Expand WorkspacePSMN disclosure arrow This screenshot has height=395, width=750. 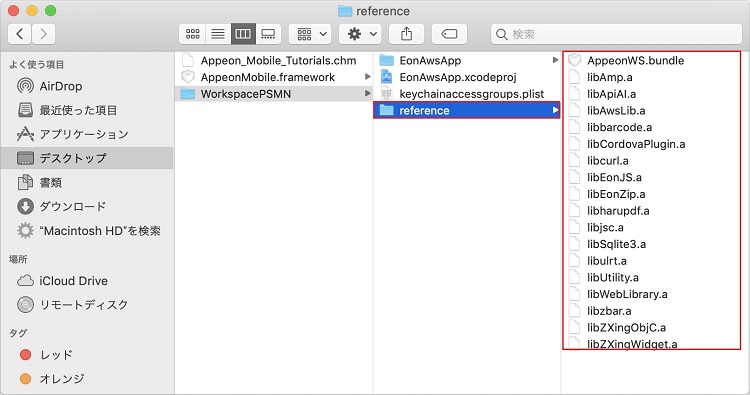(367, 93)
